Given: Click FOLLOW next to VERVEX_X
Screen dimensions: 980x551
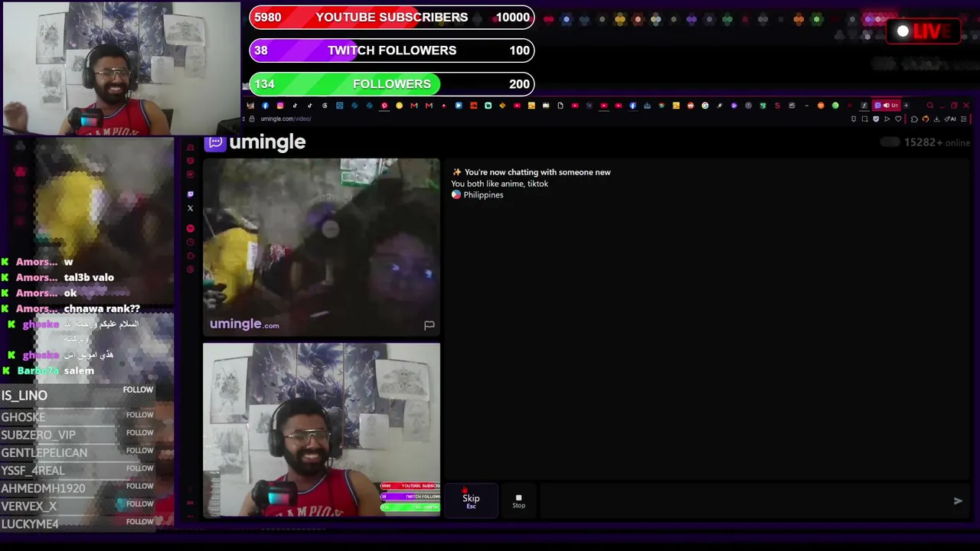Looking at the screenshot, I should tap(139, 504).
